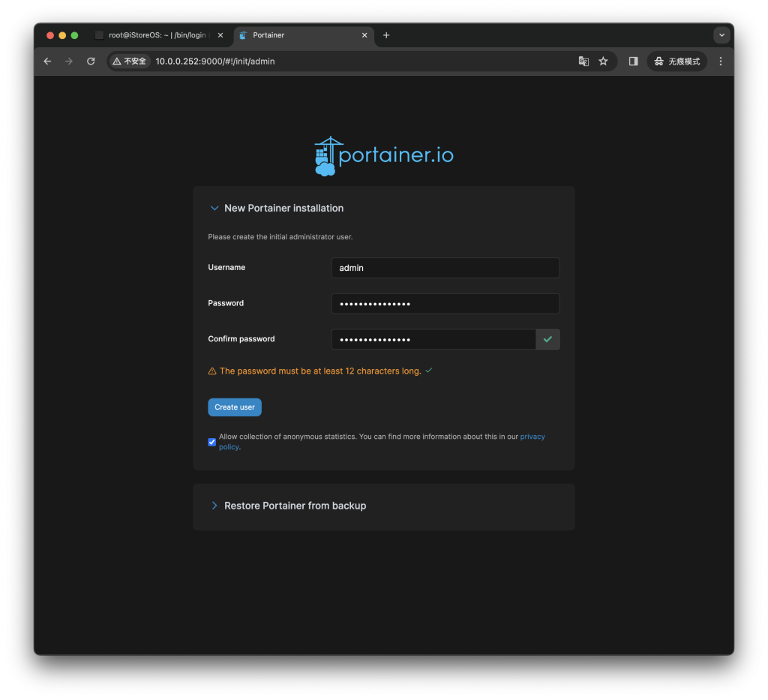The height and width of the screenshot is (700, 768).
Task: Open a new tab with plus icon
Action: [x=386, y=35]
